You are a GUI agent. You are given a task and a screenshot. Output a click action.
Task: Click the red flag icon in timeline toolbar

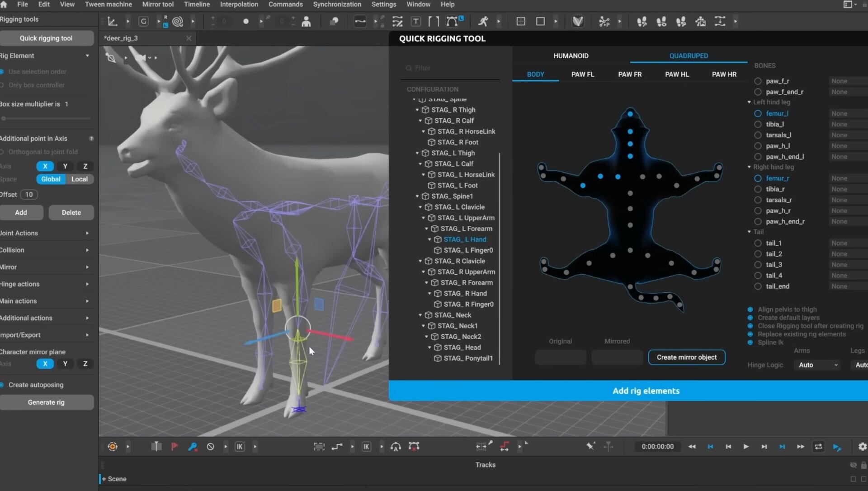(175, 447)
